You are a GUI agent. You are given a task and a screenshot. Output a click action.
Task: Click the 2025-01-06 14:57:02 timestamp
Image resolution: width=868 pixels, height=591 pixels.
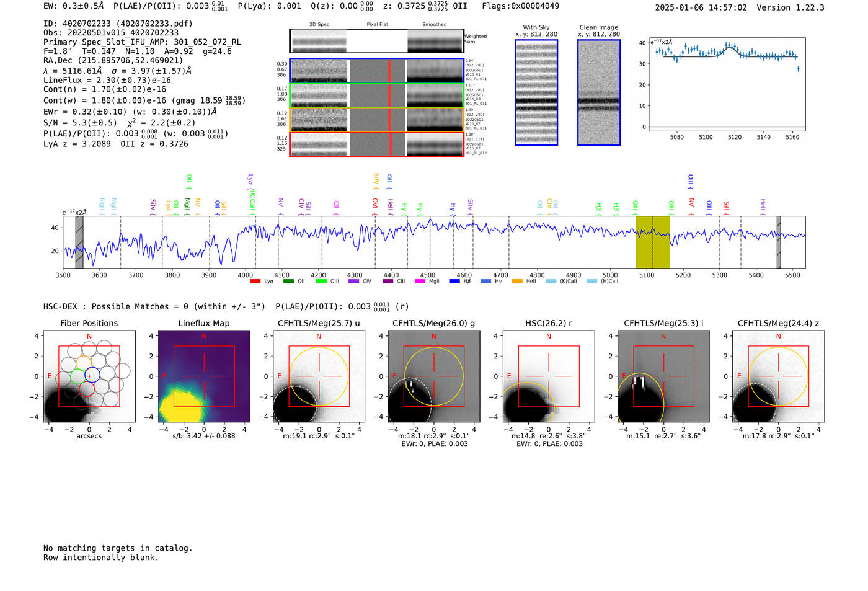pos(701,7)
